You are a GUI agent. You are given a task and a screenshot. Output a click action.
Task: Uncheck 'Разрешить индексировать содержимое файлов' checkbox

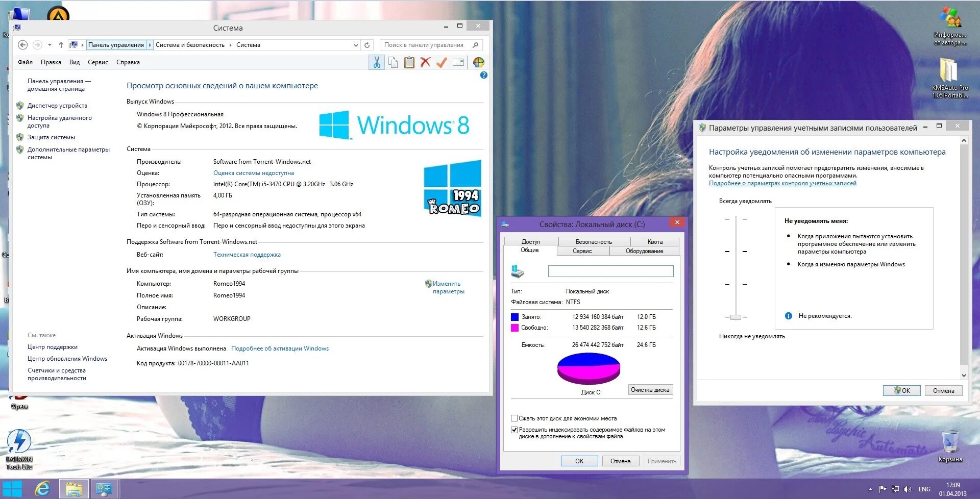pyautogui.click(x=514, y=430)
